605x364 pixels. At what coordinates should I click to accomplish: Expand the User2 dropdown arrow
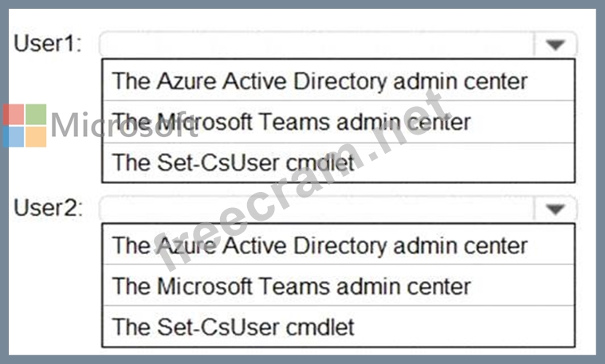point(556,209)
